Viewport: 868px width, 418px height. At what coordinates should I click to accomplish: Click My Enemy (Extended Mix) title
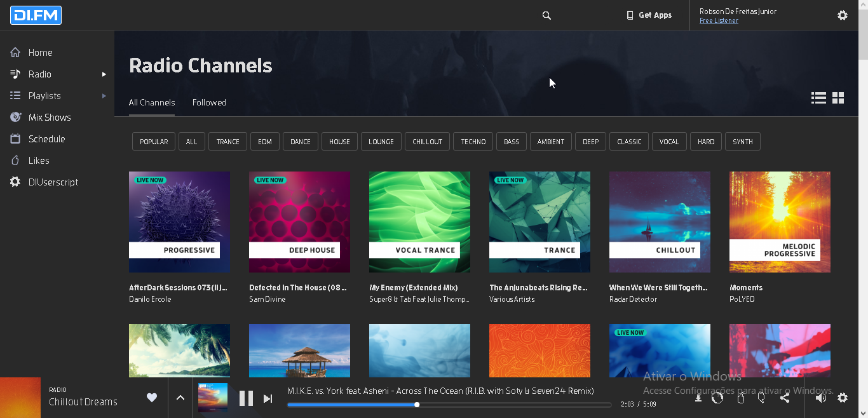pos(414,288)
